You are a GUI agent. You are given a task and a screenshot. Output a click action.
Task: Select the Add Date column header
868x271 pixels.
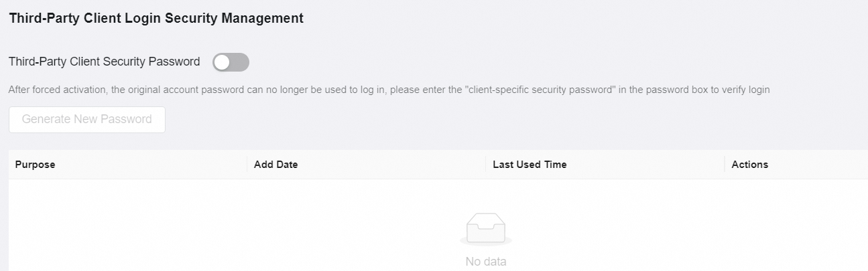pyautogui.click(x=276, y=165)
